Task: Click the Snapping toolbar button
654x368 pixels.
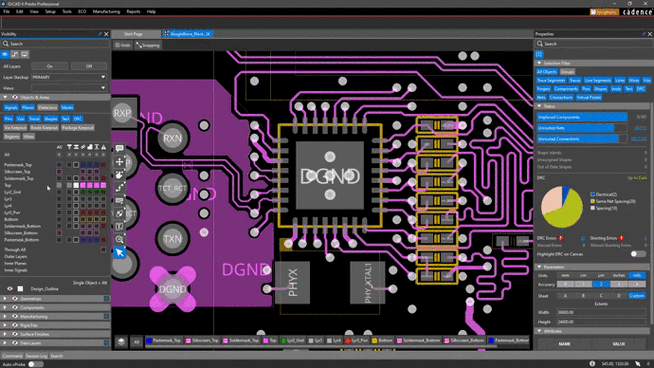Action: 148,45
